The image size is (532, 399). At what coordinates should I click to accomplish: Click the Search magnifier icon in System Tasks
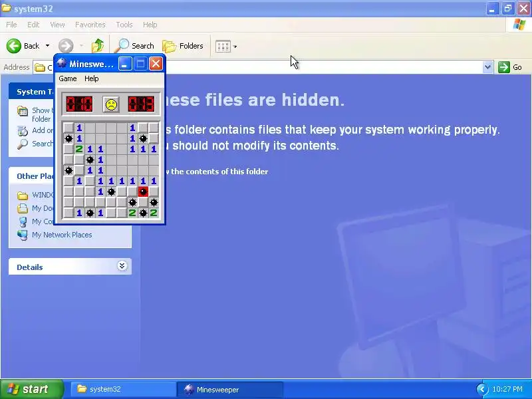[x=23, y=144]
